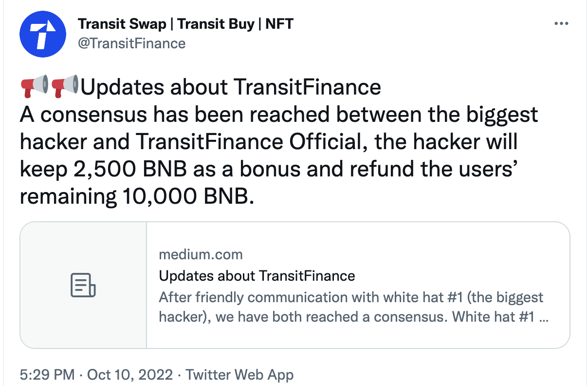Image resolution: width=588 pixels, height=386 pixels.
Task: Click the gray thumbnail area of link card
Action: coord(83,285)
